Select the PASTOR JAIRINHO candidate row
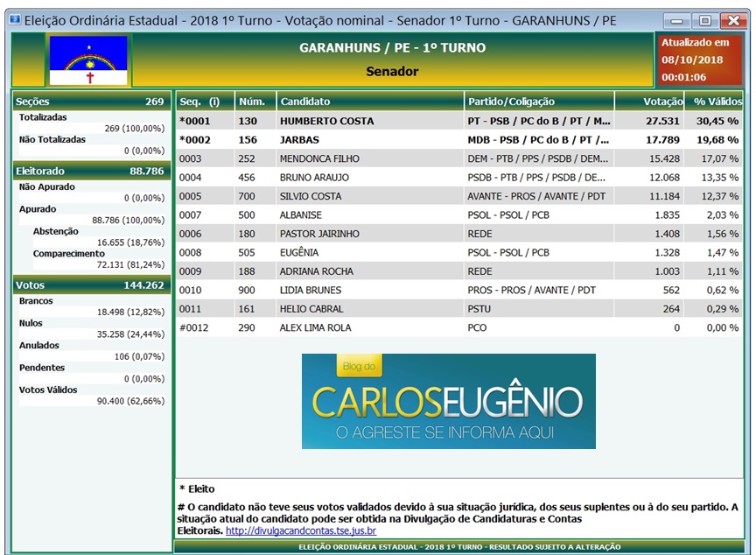Screen dimensions: 756x555 coord(459,234)
